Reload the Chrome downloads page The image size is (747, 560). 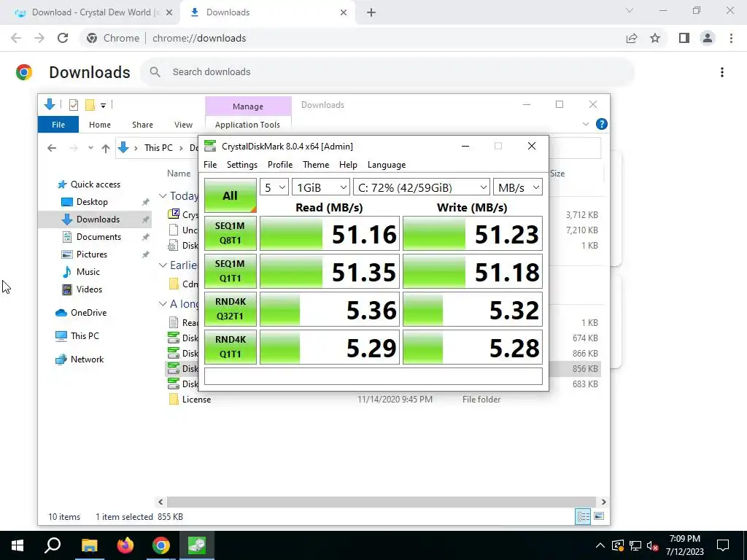[63, 38]
